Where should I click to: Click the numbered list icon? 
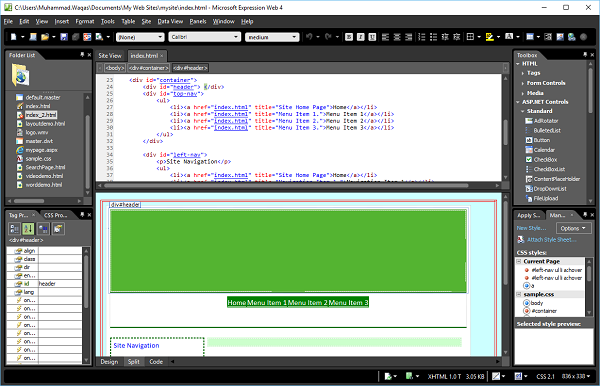(421, 37)
